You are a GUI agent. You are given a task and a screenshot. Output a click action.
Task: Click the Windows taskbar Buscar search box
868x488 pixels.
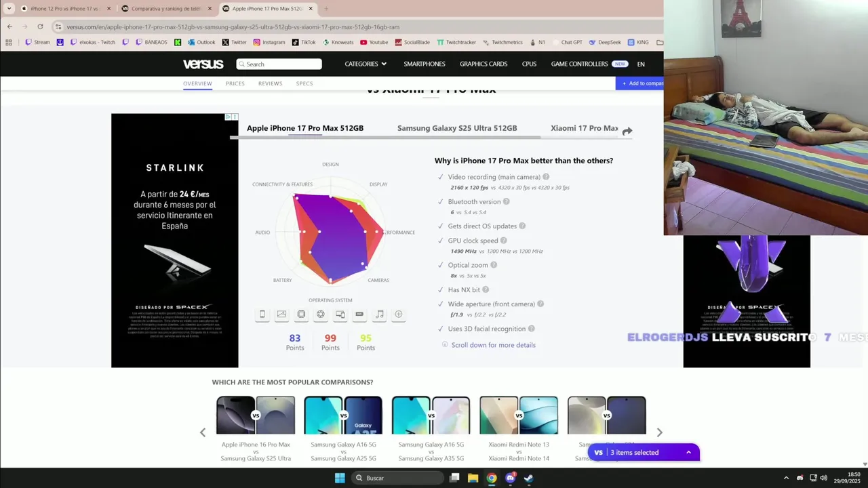[x=396, y=478]
